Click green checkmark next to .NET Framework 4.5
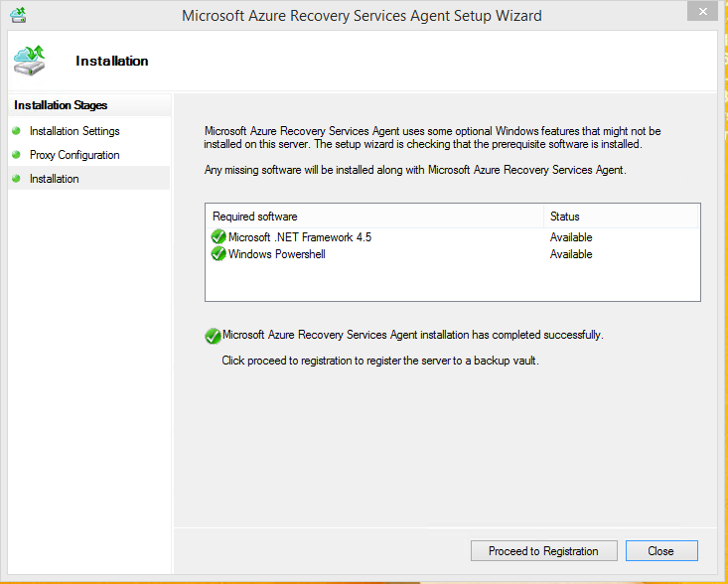728x584 pixels. [218, 237]
